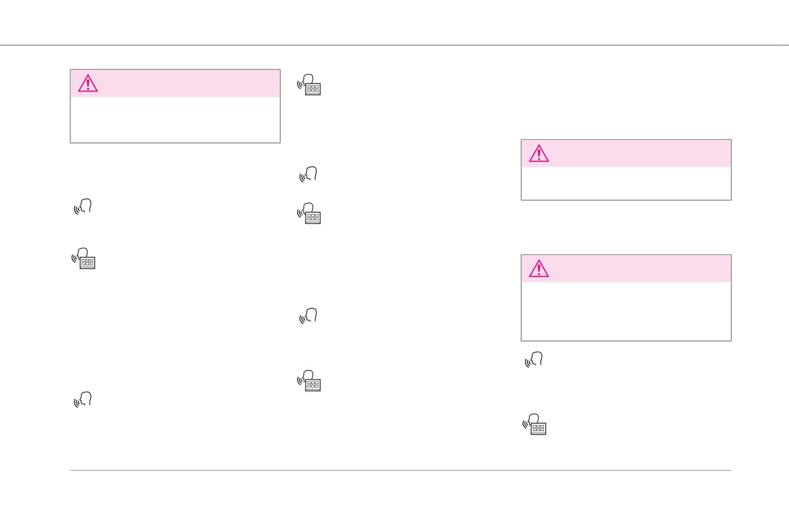Click the speaking-head voice icon in the right column
Screen dimensions: 789x532
tap(534, 360)
